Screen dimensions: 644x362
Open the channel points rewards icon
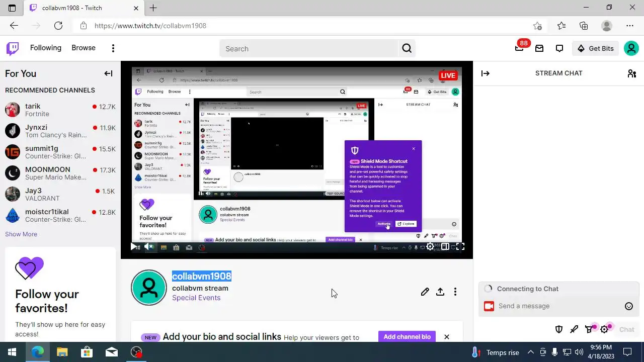pyautogui.click(x=589, y=329)
